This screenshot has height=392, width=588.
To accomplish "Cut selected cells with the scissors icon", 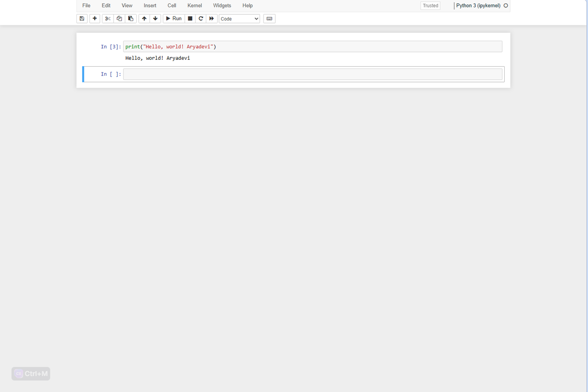I will [107, 19].
